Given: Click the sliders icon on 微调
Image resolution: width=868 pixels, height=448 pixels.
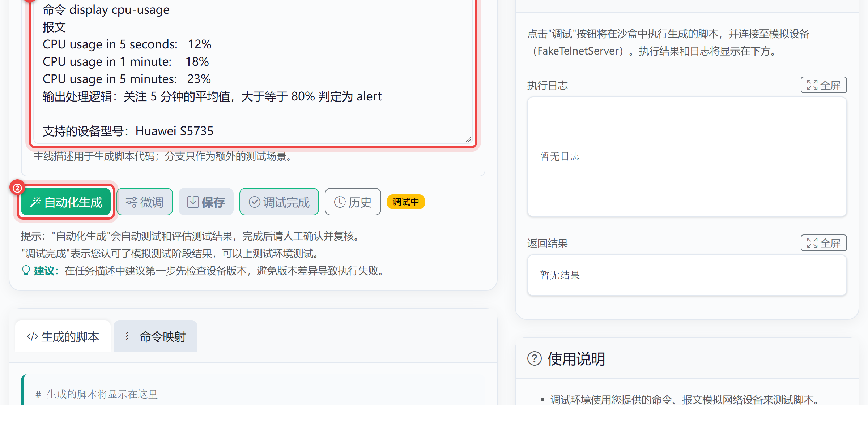Looking at the screenshot, I should 131,202.
